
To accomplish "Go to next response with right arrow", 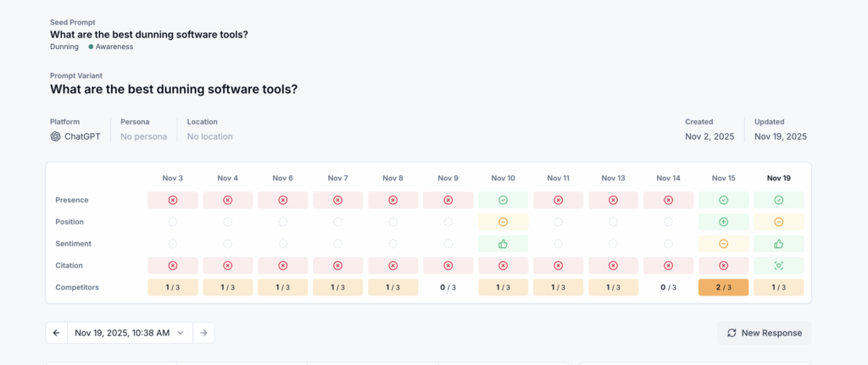I will coord(203,333).
